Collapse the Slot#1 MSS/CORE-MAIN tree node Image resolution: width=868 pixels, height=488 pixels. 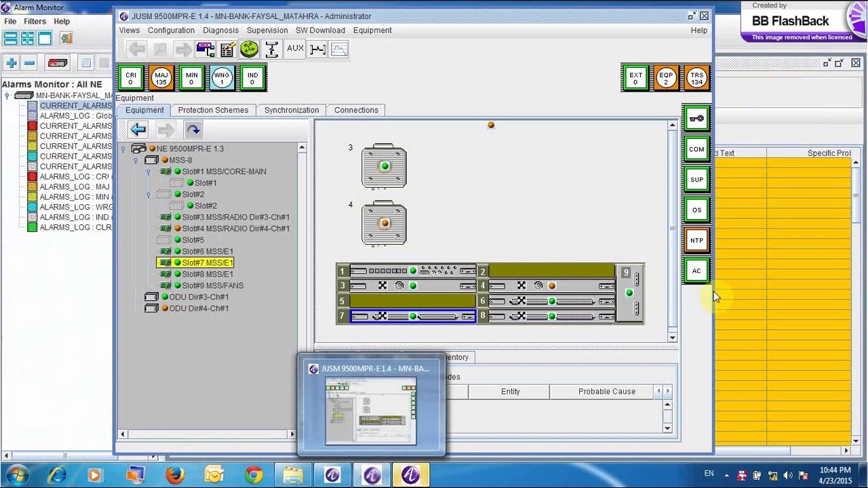(149, 172)
